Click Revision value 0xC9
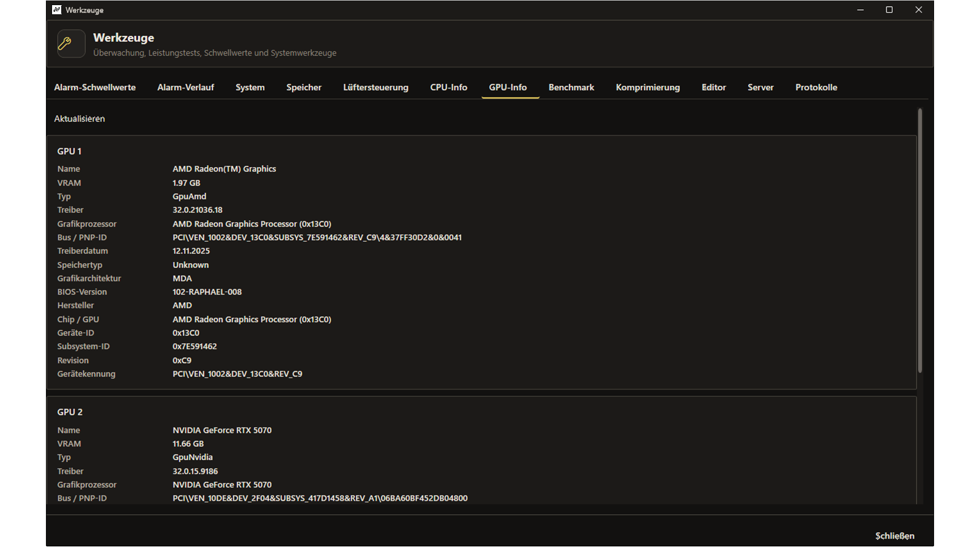980x551 pixels. pos(182,360)
